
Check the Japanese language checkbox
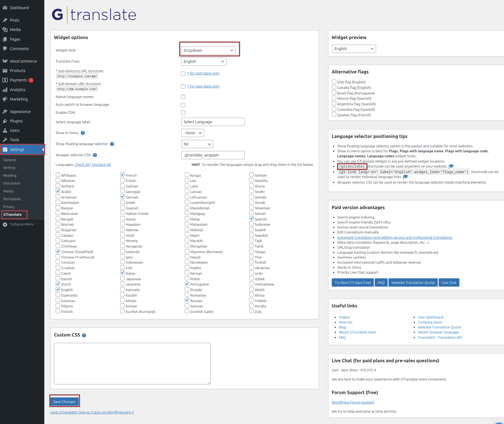122,278
